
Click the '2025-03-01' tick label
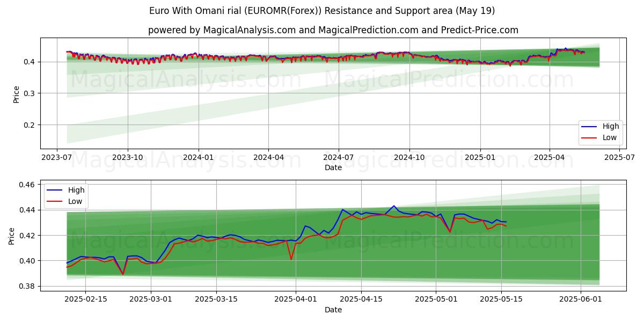point(151,299)
